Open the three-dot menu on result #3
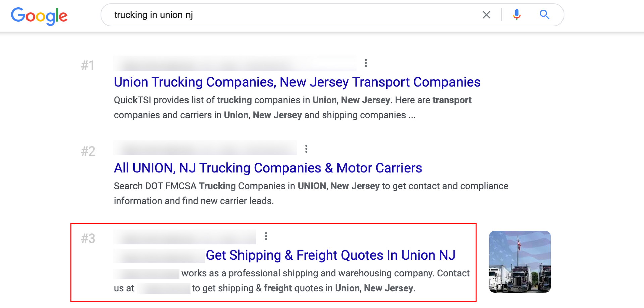 click(266, 236)
